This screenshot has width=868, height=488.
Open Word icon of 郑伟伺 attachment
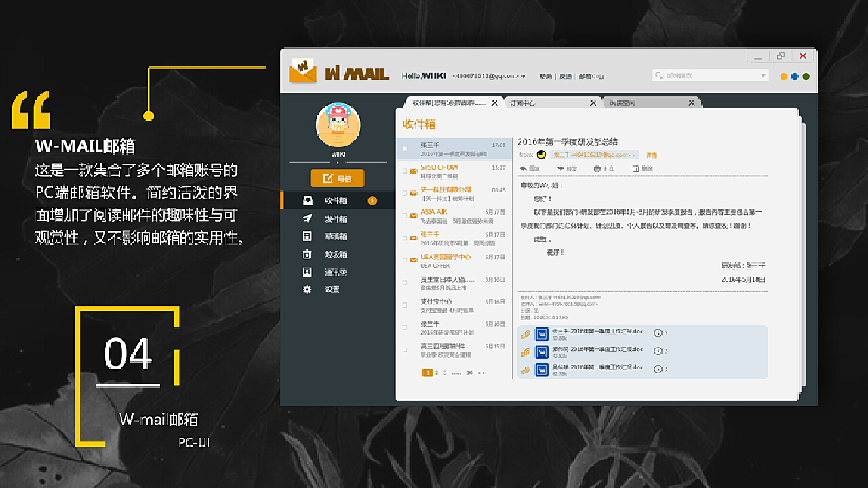(x=542, y=352)
